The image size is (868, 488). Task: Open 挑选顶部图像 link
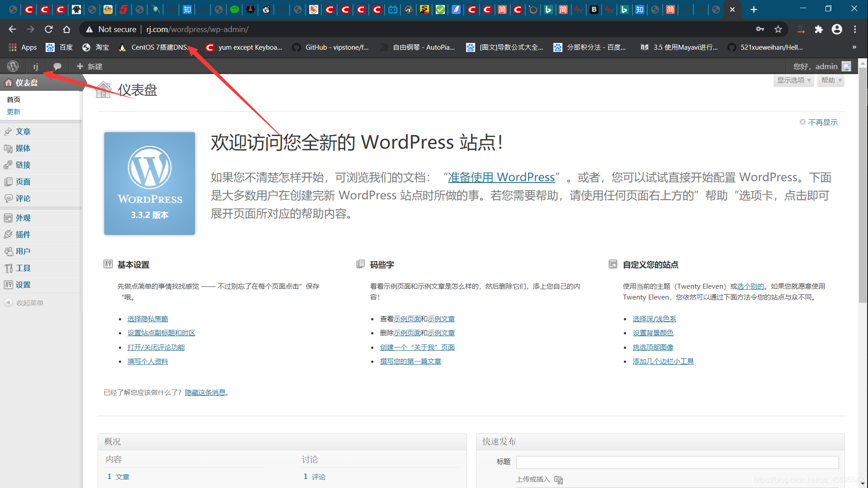click(653, 347)
